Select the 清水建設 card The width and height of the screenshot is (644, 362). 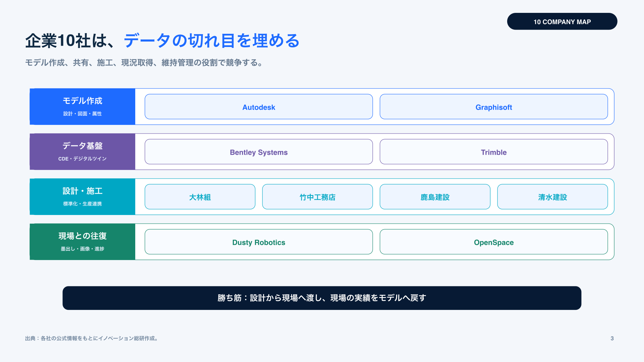coord(553,197)
